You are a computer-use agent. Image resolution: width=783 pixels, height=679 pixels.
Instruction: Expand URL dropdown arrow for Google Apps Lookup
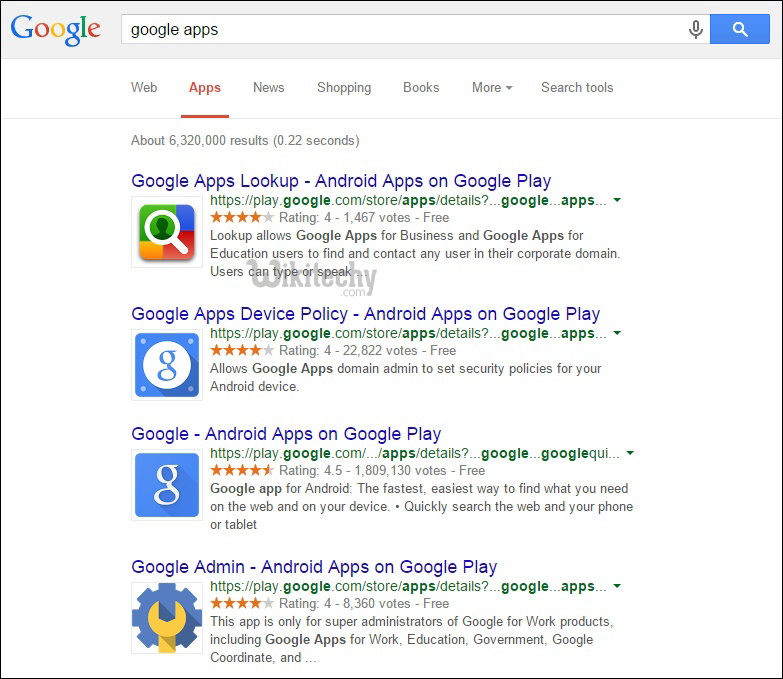click(617, 200)
